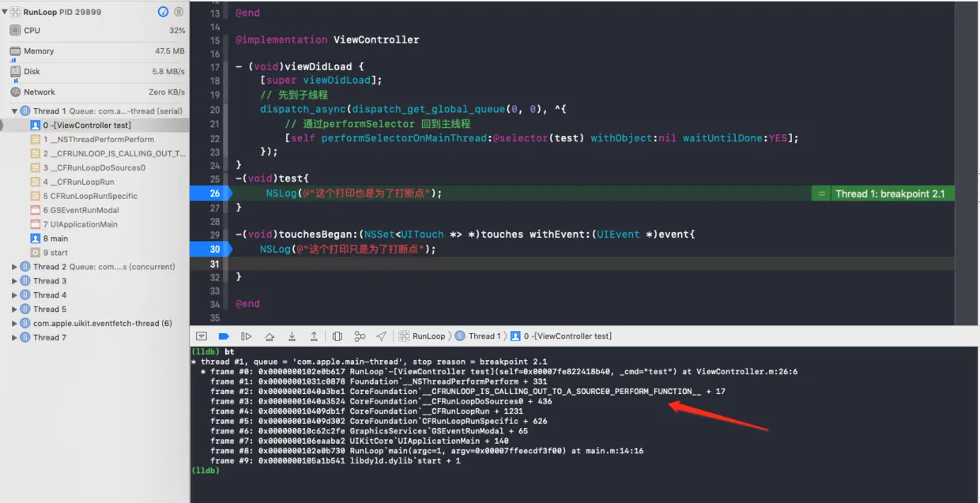The image size is (980, 503).
Task: Open the CPU usage gauge
Action: tap(95, 31)
